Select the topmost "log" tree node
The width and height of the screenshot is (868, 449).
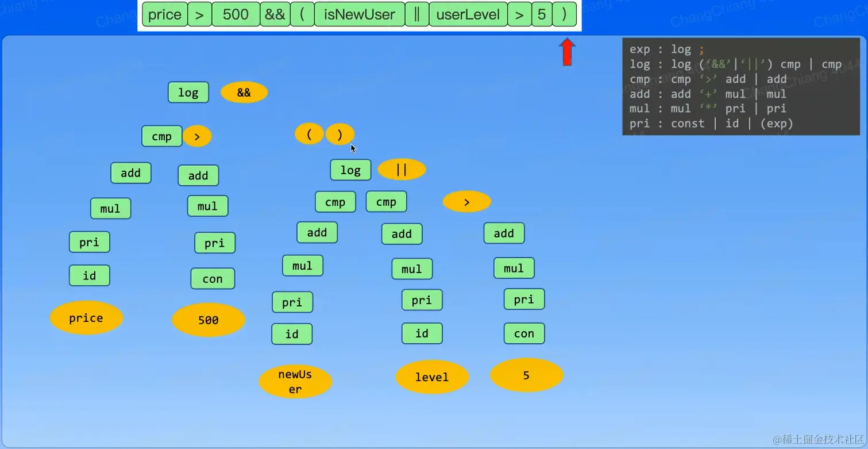tap(188, 92)
